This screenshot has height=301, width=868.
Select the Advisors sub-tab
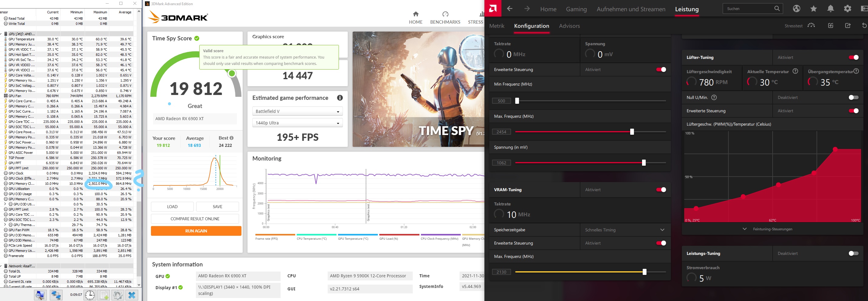[x=569, y=26]
